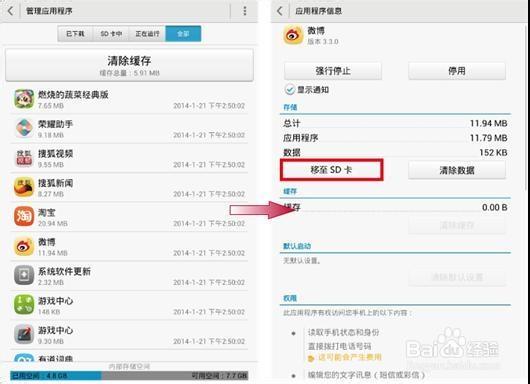Toggle the 显示通知 checkbox
The height and width of the screenshot is (384, 530).
[x=290, y=90]
